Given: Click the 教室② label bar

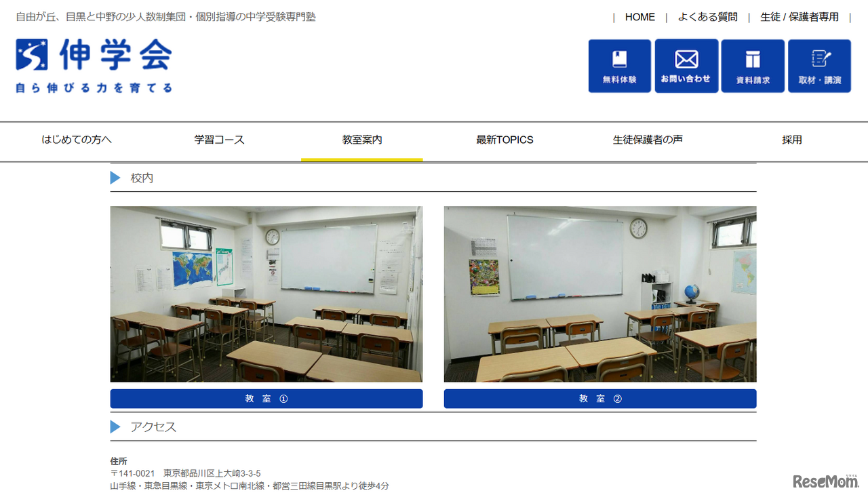Looking at the screenshot, I should tap(599, 399).
